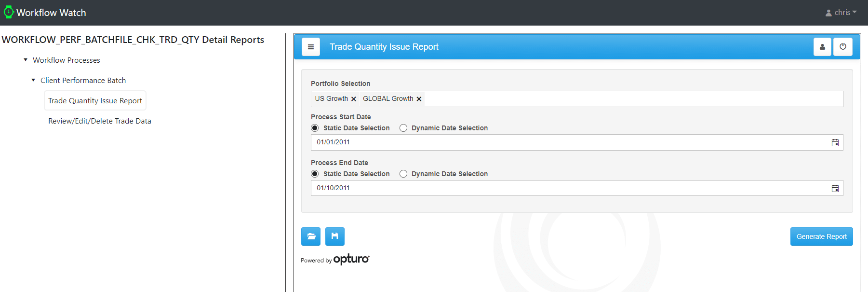Click the Process Start Date label

(341, 117)
